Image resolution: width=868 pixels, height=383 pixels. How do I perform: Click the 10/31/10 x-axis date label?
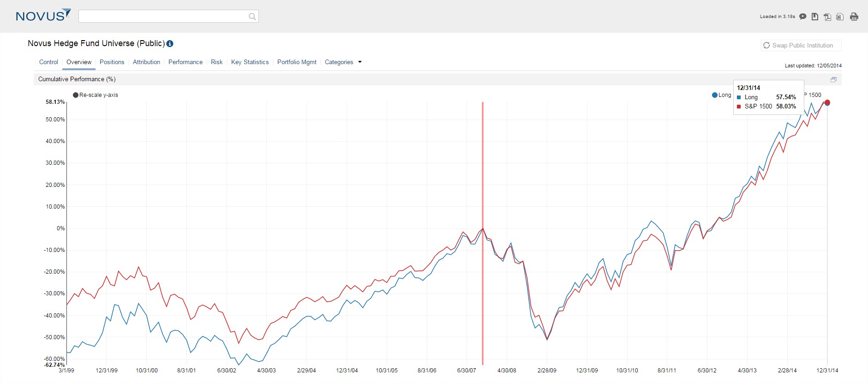(627, 371)
